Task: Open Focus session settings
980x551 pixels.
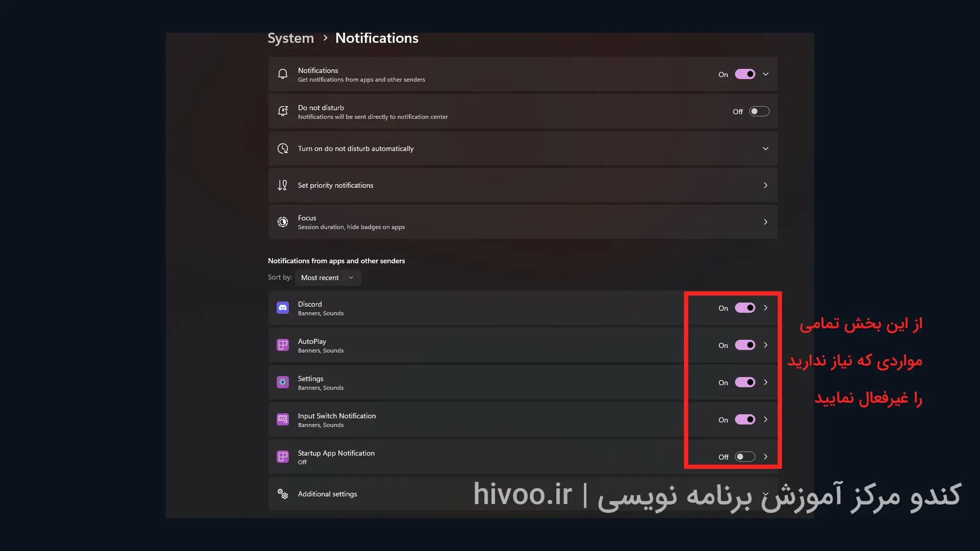Action: (x=523, y=221)
